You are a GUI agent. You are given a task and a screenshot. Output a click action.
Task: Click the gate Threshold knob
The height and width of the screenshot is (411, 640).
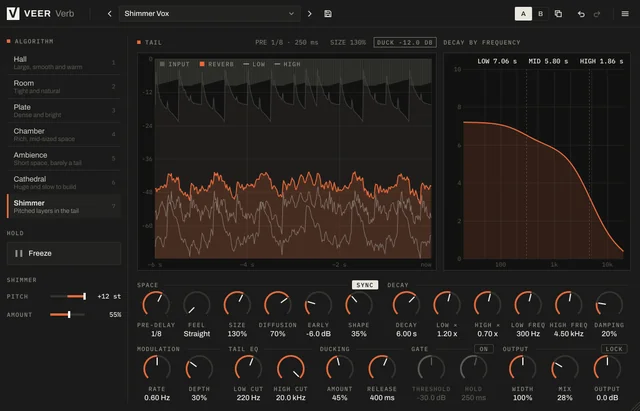pos(431,368)
